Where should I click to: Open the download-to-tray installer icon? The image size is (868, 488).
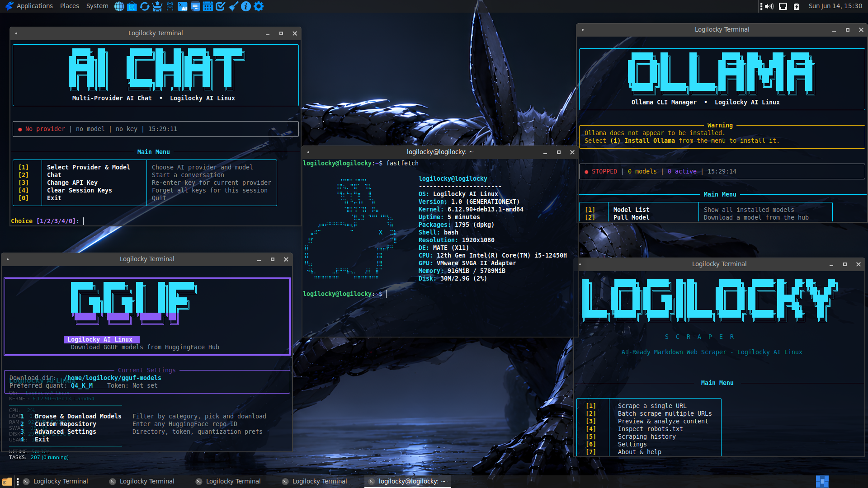click(157, 6)
